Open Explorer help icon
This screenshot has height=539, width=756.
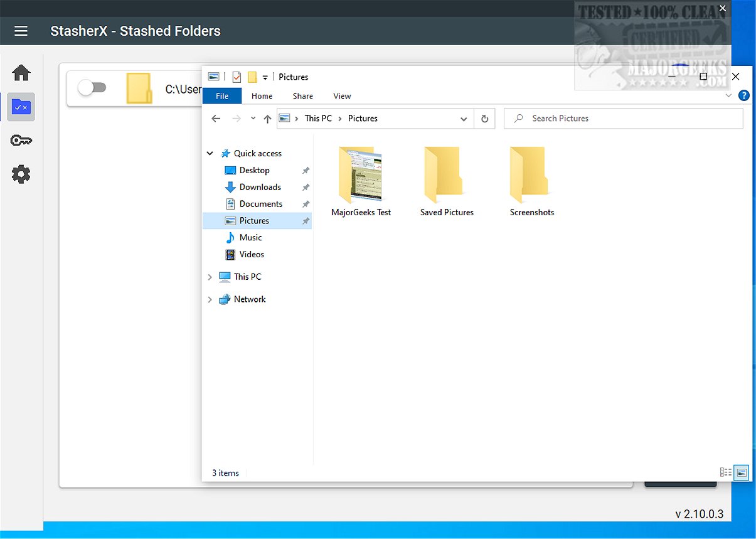tap(745, 95)
